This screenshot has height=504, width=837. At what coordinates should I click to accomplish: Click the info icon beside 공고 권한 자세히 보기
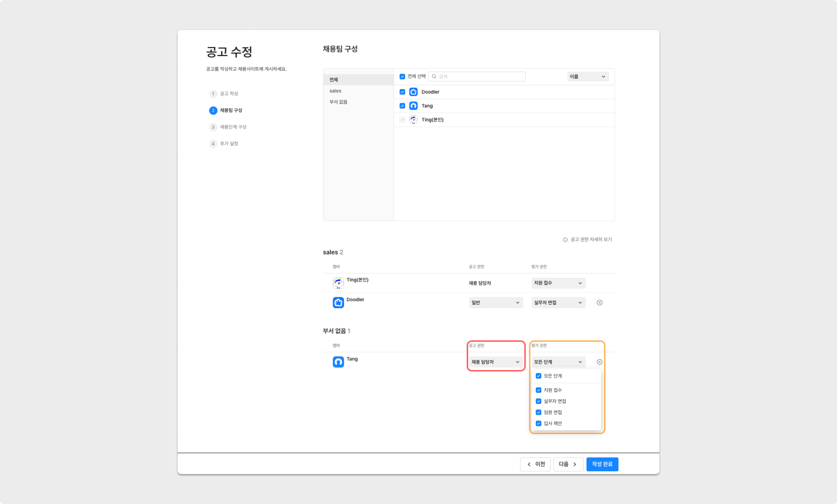pyautogui.click(x=565, y=240)
